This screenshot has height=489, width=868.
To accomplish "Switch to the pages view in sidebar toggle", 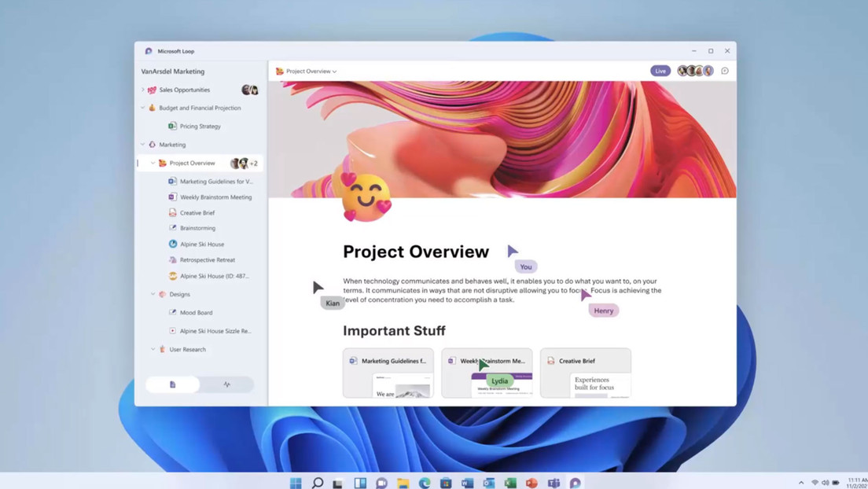I will [x=173, y=384].
